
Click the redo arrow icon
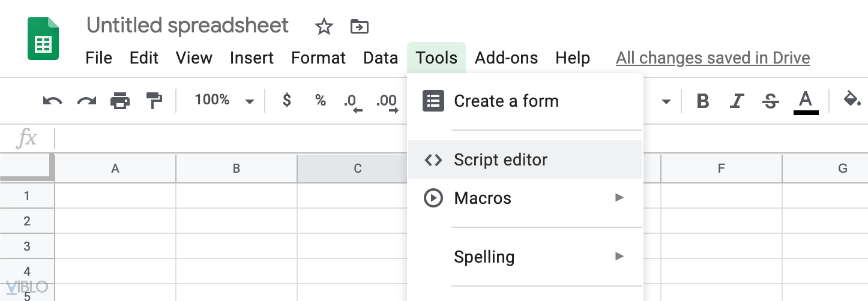pyautogui.click(x=86, y=101)
